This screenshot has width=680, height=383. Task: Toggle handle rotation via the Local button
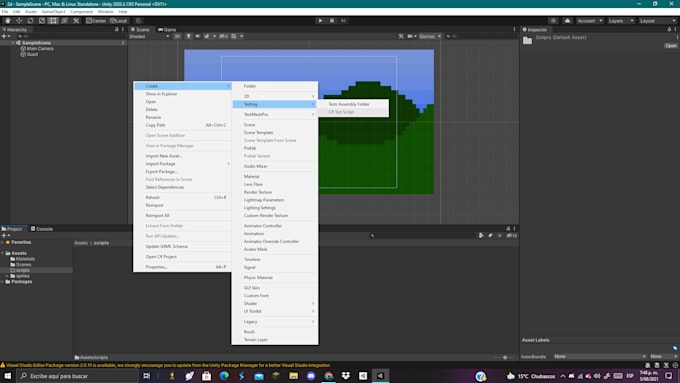[118, 21]
